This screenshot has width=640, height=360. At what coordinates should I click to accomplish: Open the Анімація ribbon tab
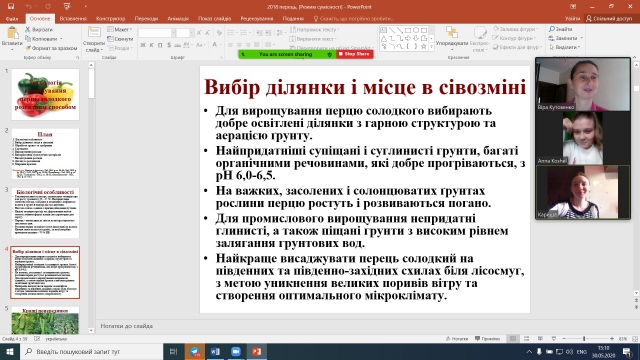(178, 19)
